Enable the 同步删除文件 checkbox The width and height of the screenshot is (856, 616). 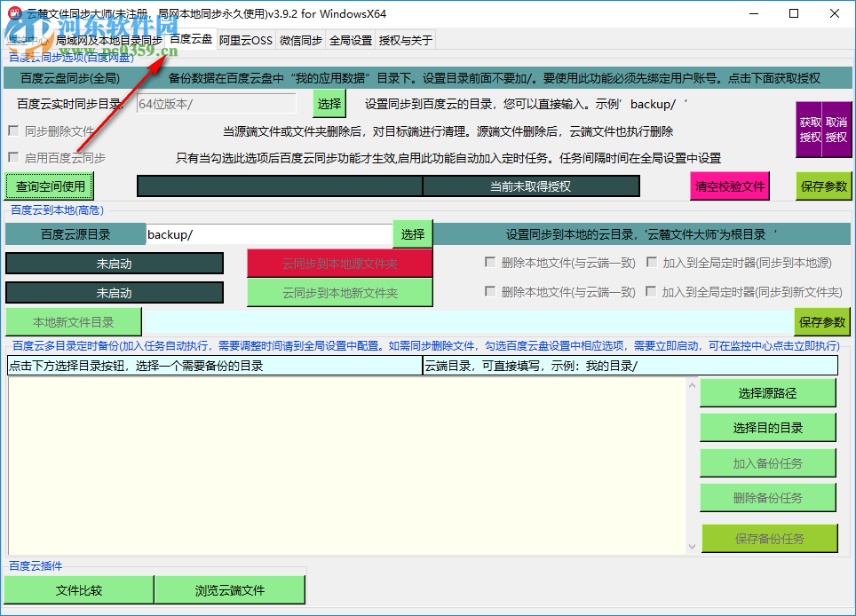coord(13,130)
